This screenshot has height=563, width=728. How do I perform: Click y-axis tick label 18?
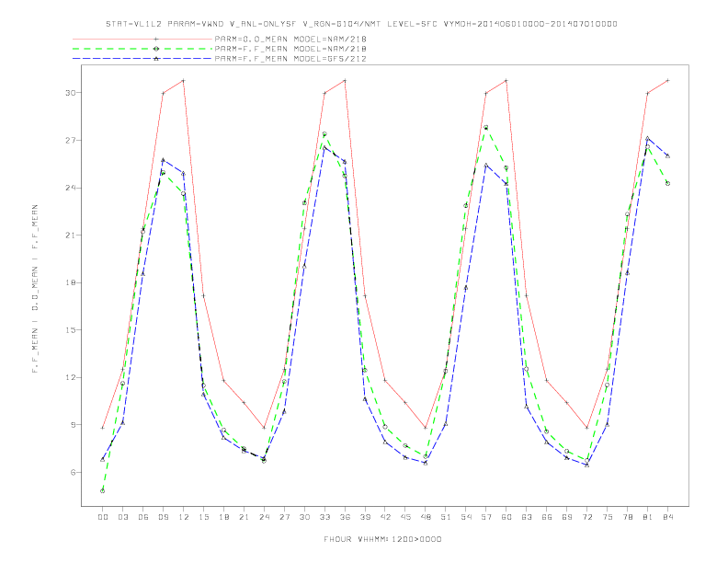[x=70, y=282]
